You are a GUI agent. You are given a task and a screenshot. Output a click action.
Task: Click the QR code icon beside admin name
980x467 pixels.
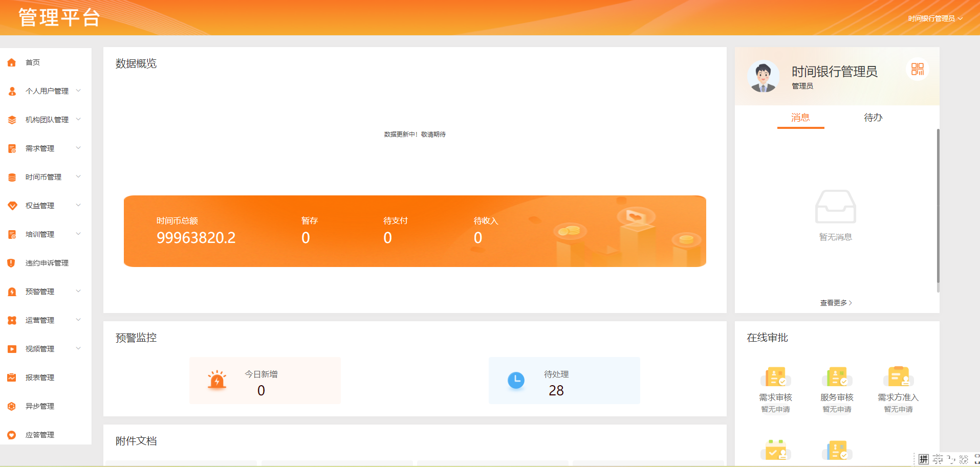point(917,69)
